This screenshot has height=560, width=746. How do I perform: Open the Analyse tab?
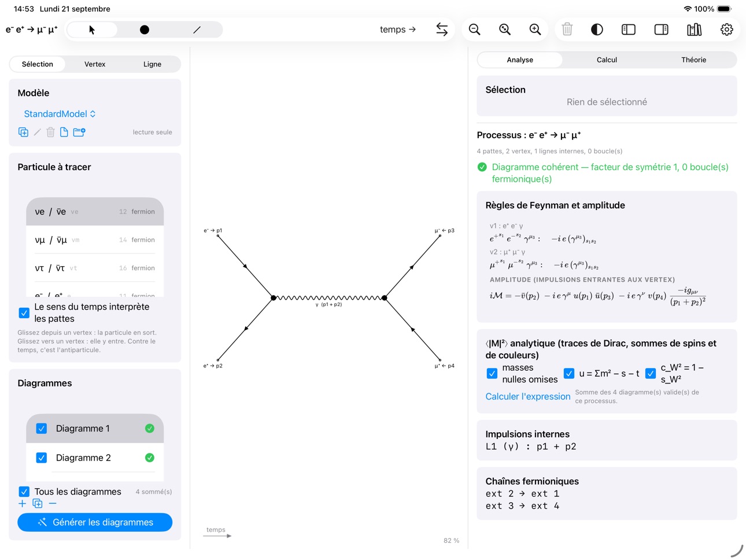[x=520, y=60]
